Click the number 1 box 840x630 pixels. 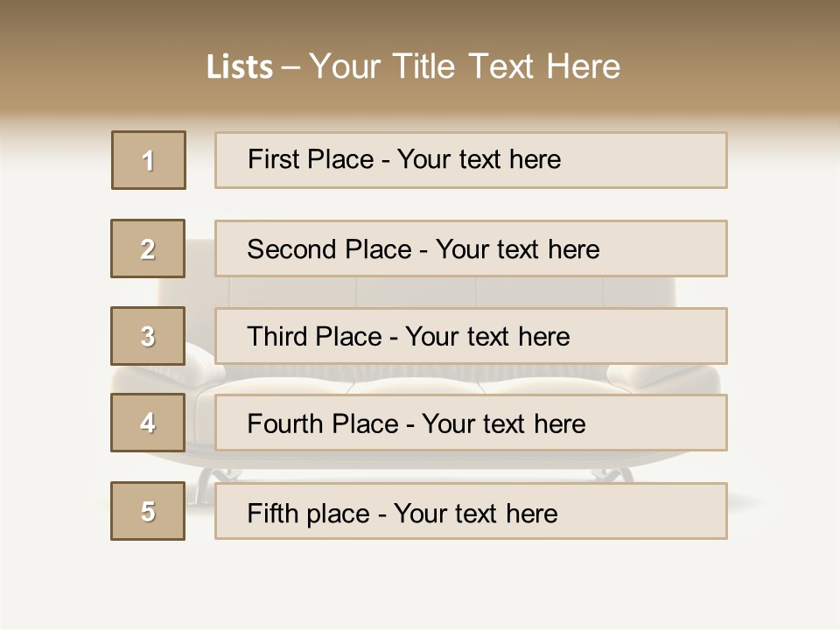pos(149,160)
